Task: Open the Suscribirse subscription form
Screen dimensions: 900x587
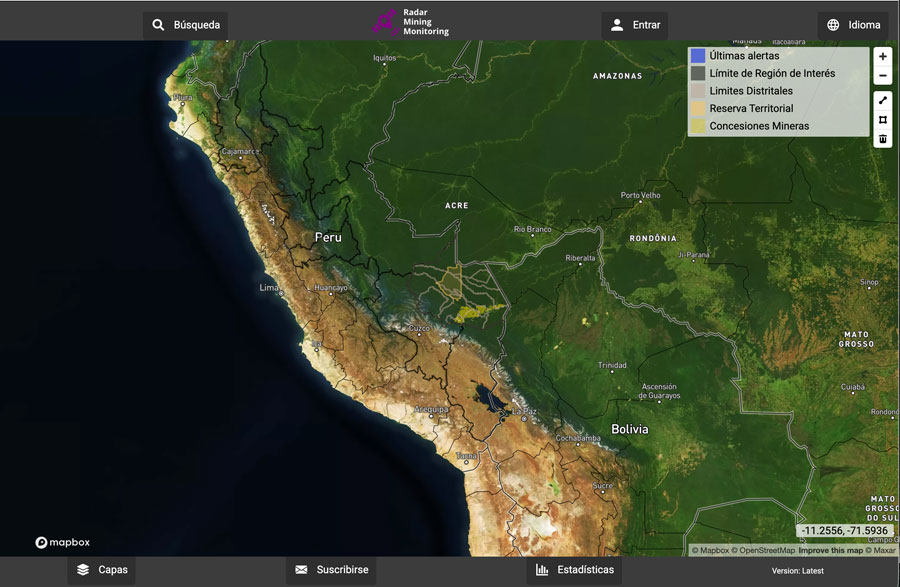Action: (x=331, y=570)
